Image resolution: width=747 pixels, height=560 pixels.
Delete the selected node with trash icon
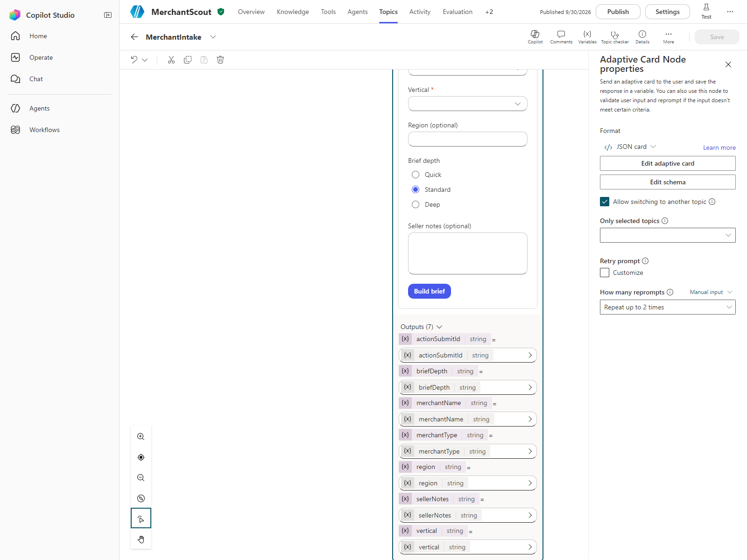220,60
